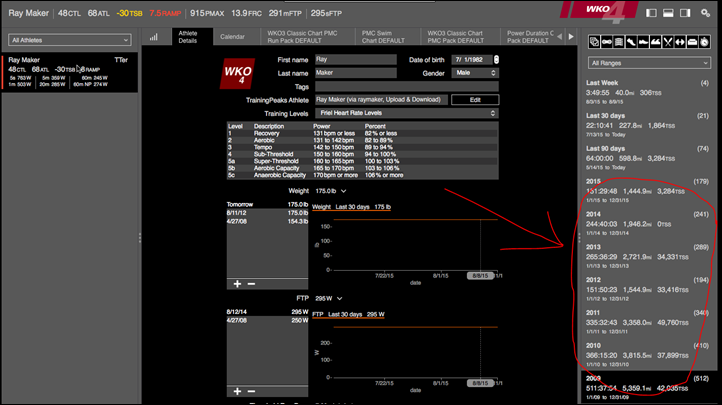Screen dimensions: 722x405
Task: Open the bar chart tab icon
Action: (x=153, y=37)
